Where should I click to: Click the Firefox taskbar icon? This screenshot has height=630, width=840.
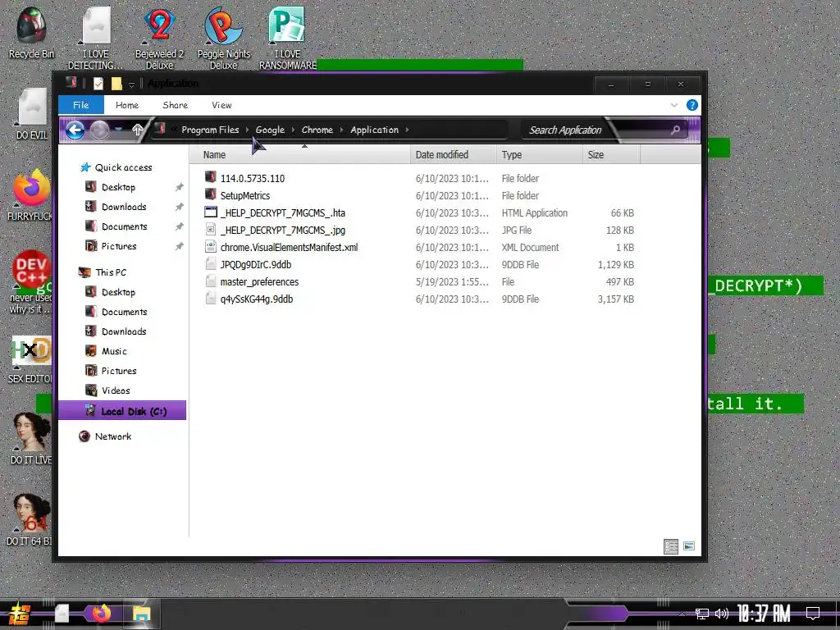101,614
